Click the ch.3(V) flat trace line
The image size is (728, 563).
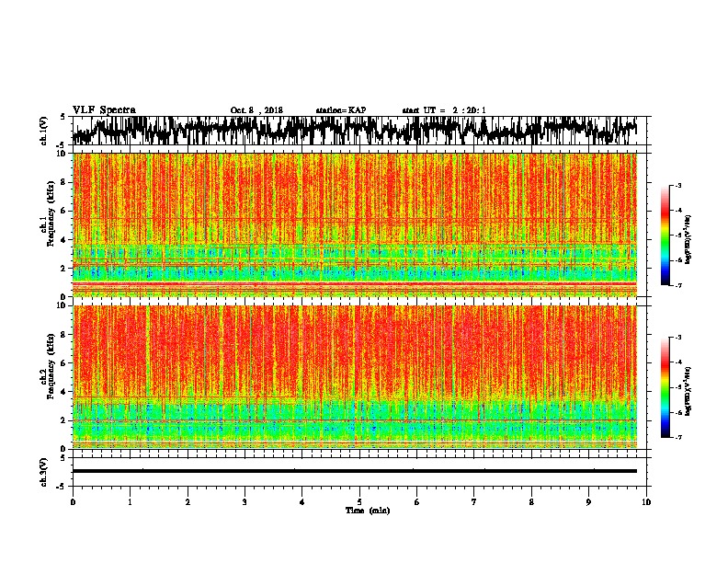click(x=355, y=471)
